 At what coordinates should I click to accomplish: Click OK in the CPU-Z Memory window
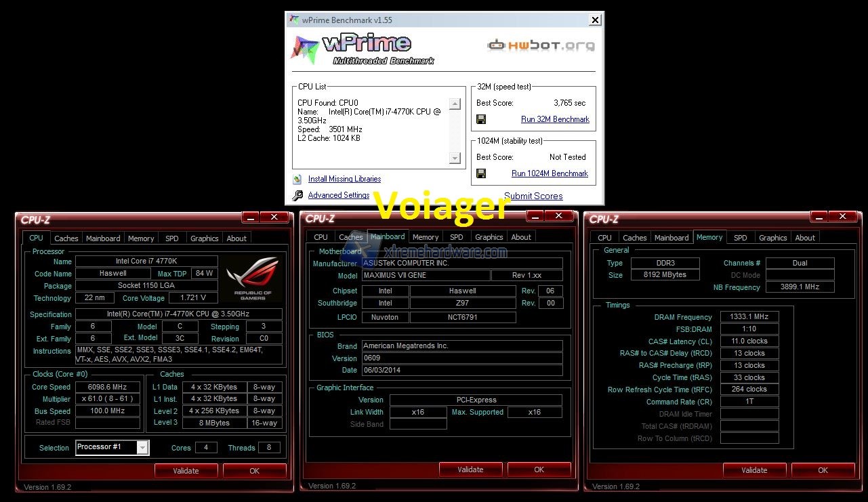[x=823, y=470]
